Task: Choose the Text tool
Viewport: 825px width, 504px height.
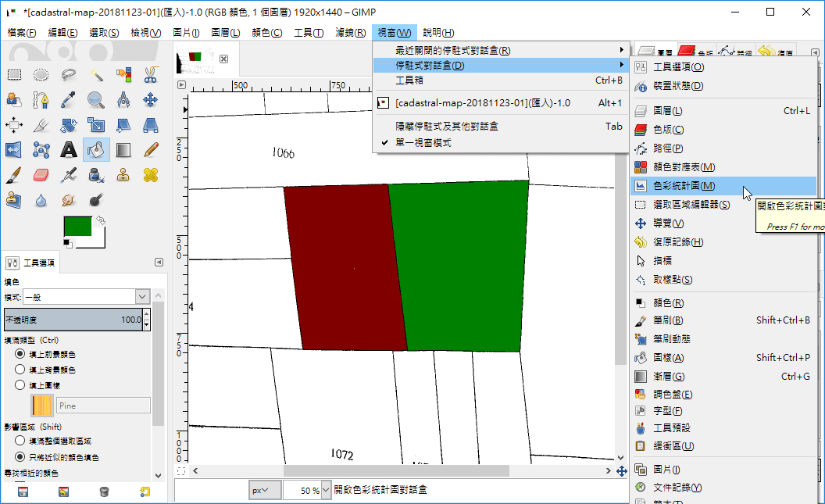Action: (x=68, y=149)
